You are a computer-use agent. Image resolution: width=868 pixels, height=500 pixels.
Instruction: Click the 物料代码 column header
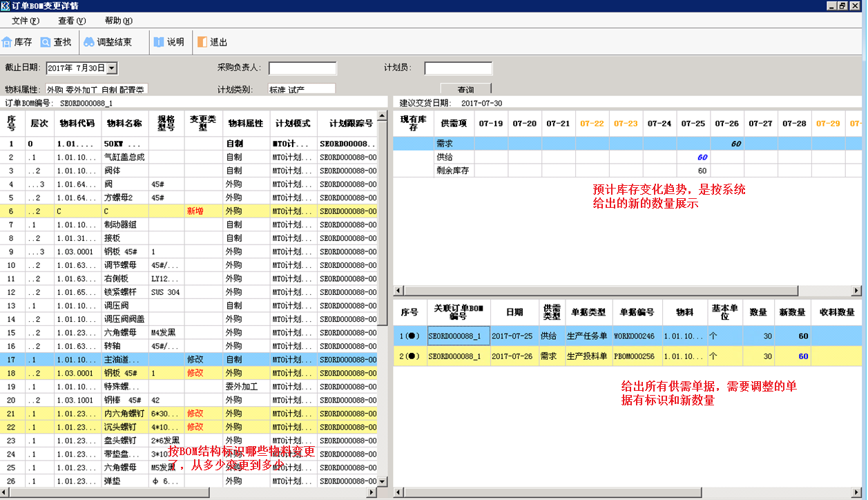(x=77, y=123)
